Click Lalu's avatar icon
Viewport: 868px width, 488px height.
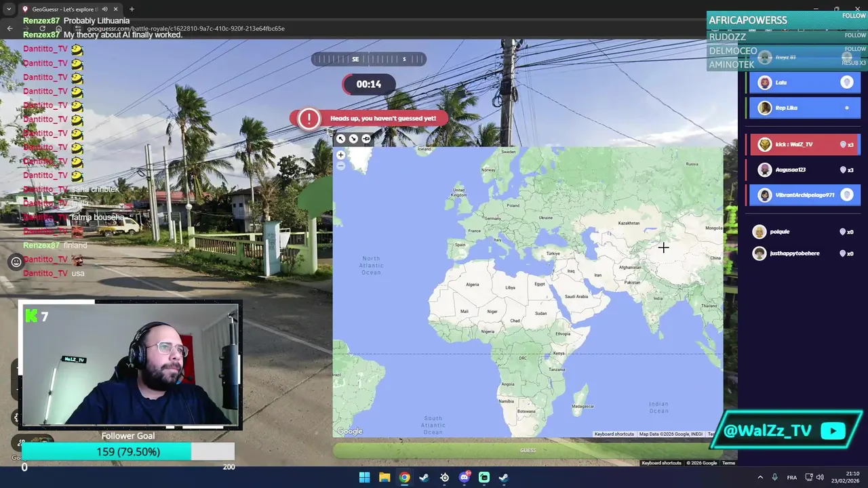click(765, 83)
